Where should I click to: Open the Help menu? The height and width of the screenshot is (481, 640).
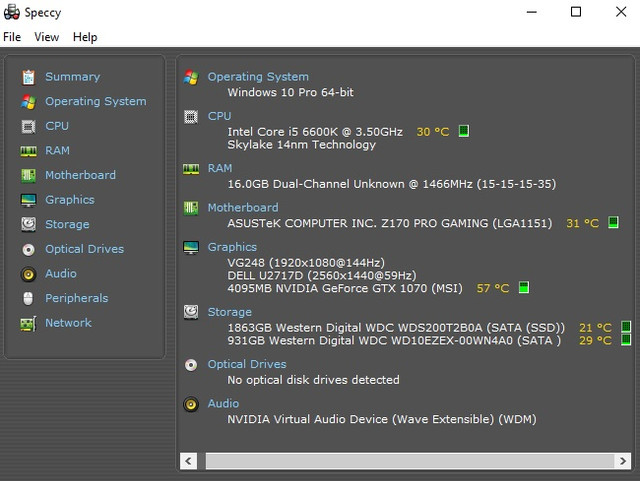click(85, 37)
